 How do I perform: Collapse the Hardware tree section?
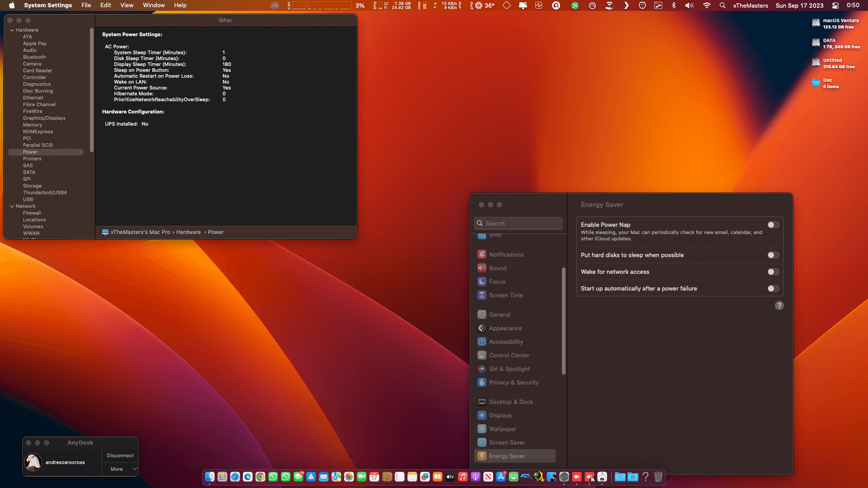tap(12, 30)
